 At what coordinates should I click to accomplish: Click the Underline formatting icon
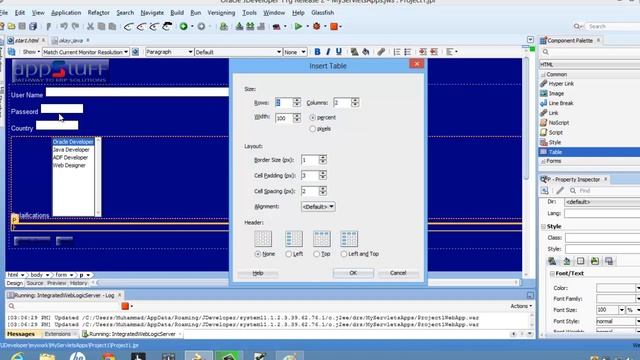tap(339, 52)
